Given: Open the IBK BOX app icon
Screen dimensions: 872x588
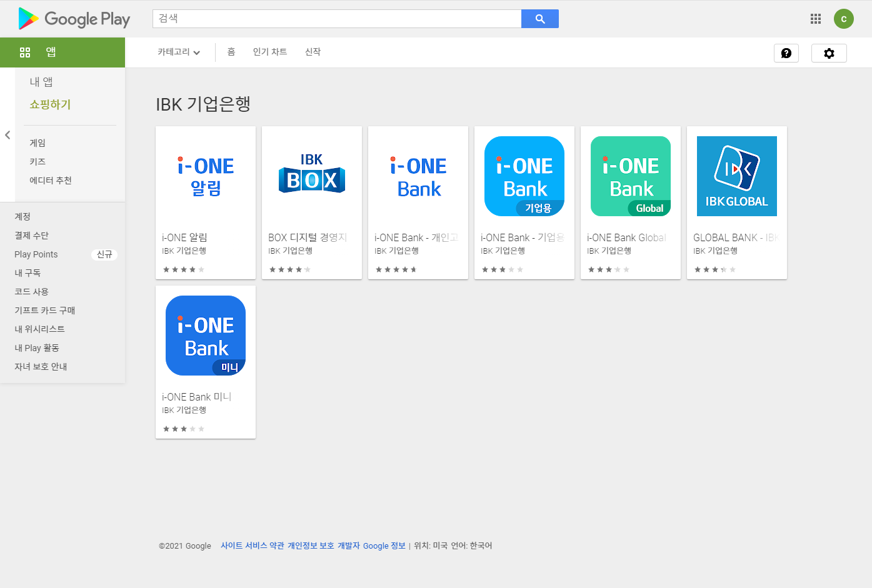Looking at the screenshot, I should [x=312, y=176].
